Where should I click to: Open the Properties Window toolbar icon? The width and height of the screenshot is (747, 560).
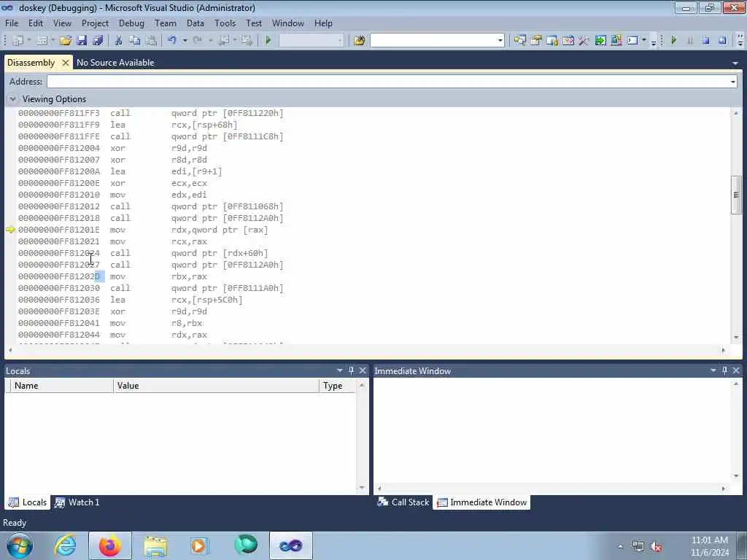pos(536,41)
